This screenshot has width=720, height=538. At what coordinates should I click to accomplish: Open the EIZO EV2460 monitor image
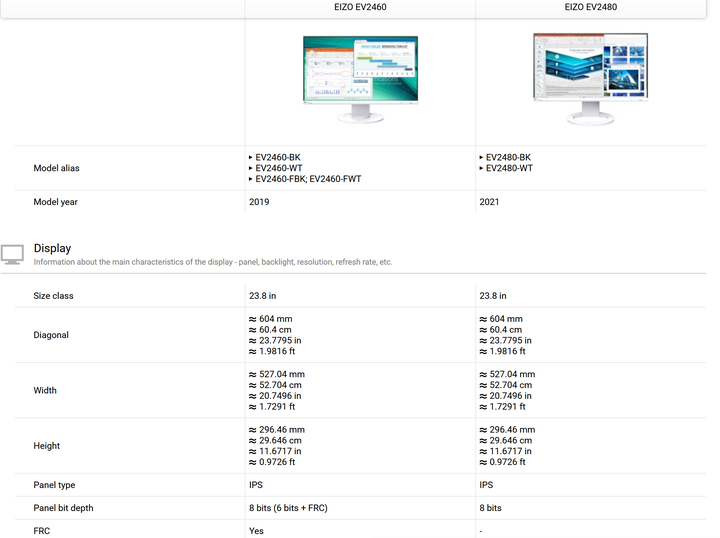click(360, 79)
